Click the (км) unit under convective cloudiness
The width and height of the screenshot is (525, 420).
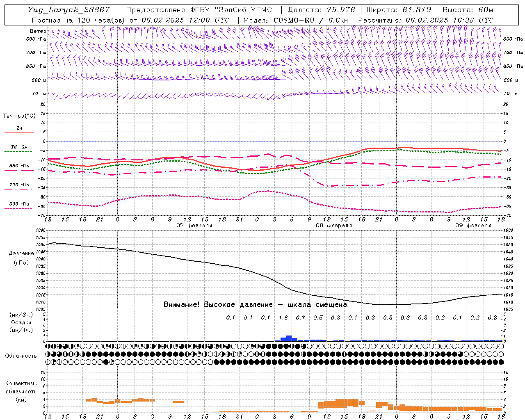[21, 399]
